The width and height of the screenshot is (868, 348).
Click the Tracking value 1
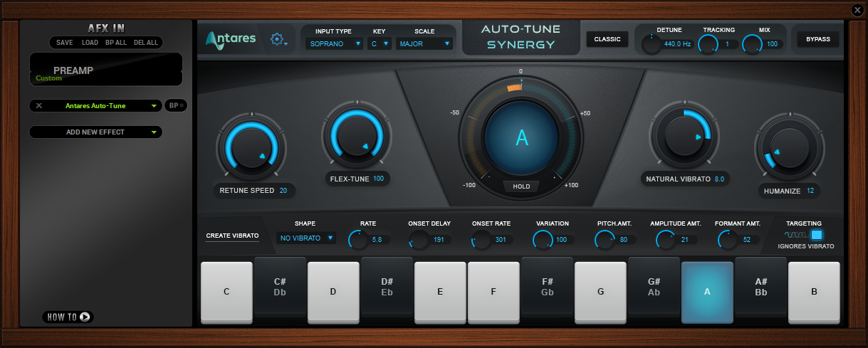727,44
